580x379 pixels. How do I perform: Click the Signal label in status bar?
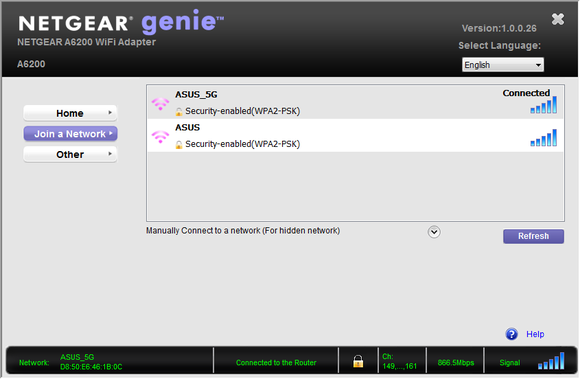click(x=510, y=363)
